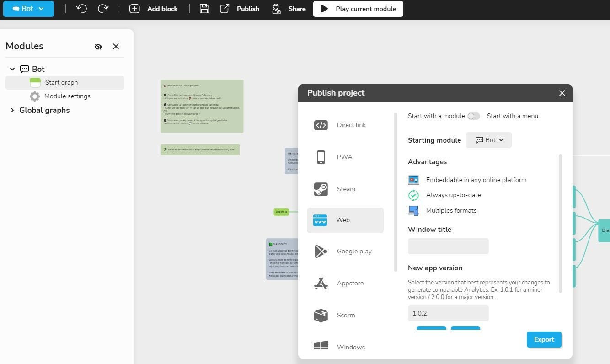Click 'Always up-to-date' text
The height and width of the screenshot is (364, 610).
pos(453,195)
